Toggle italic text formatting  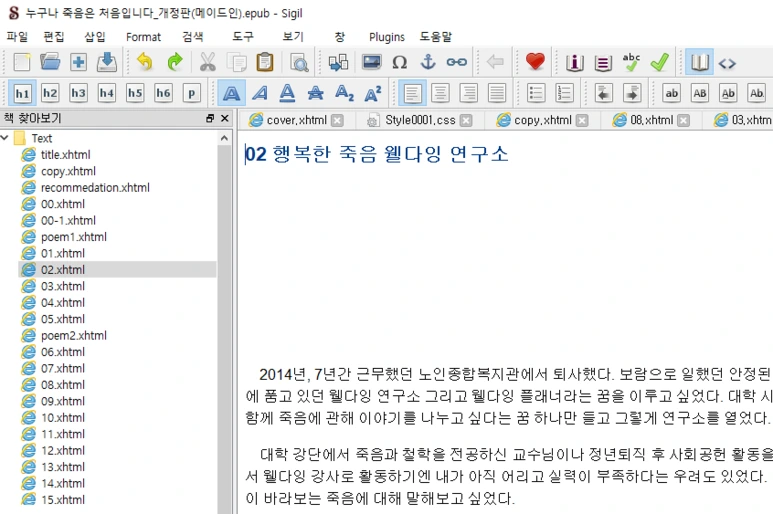(260, 93)
